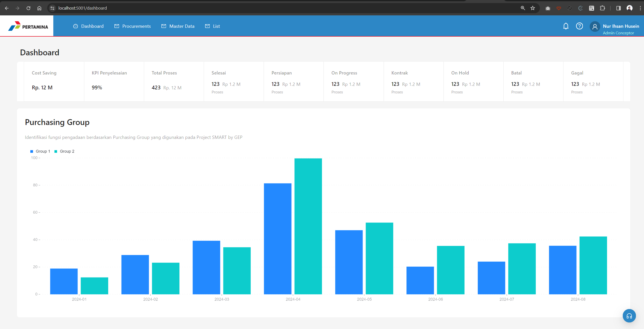Open the browser three-dot menu

(x=640, y=8)
